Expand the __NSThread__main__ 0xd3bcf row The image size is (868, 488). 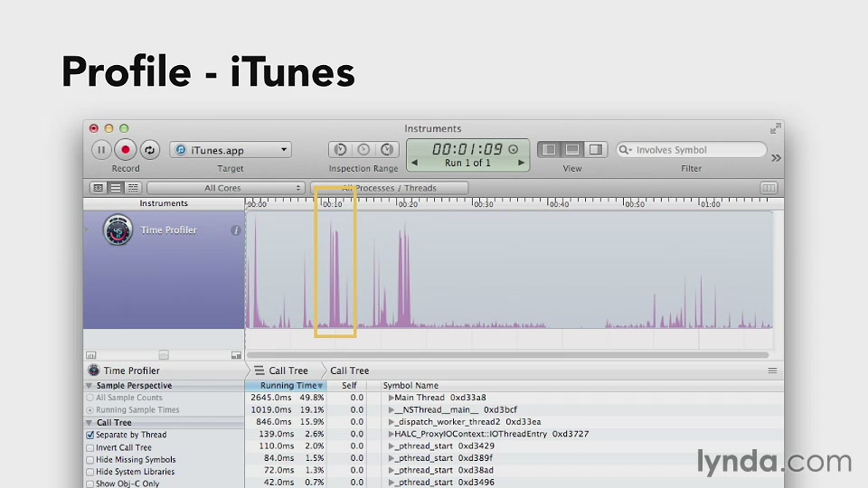[391, 410]
